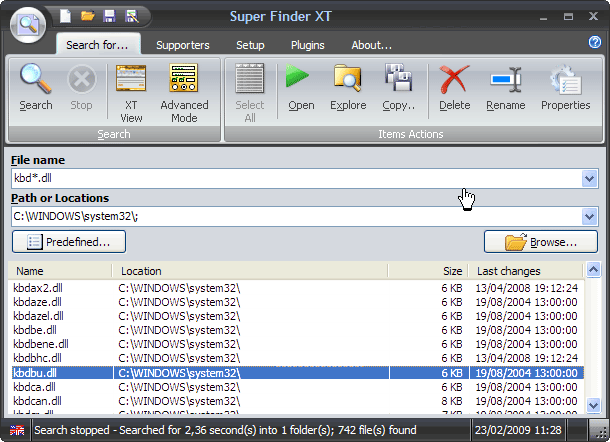The width and height of the screenshot is (610, 442).
Task: Expand the File name dropdown
Action: point(589,179)
